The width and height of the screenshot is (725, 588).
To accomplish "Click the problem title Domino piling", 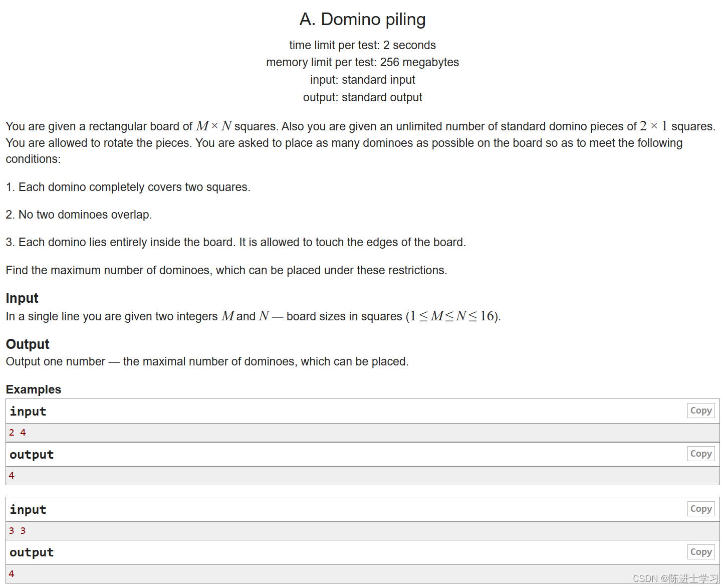I will click(362, 19).
